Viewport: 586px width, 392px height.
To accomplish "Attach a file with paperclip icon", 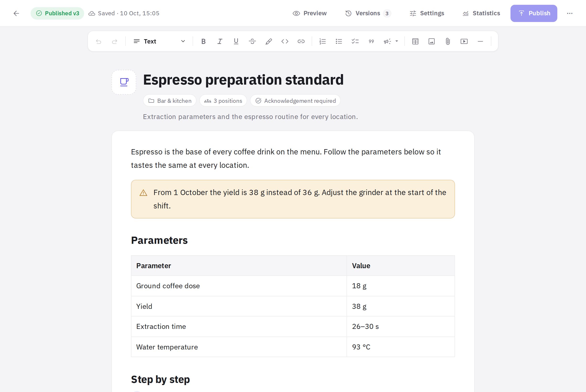I will [448, 41].
